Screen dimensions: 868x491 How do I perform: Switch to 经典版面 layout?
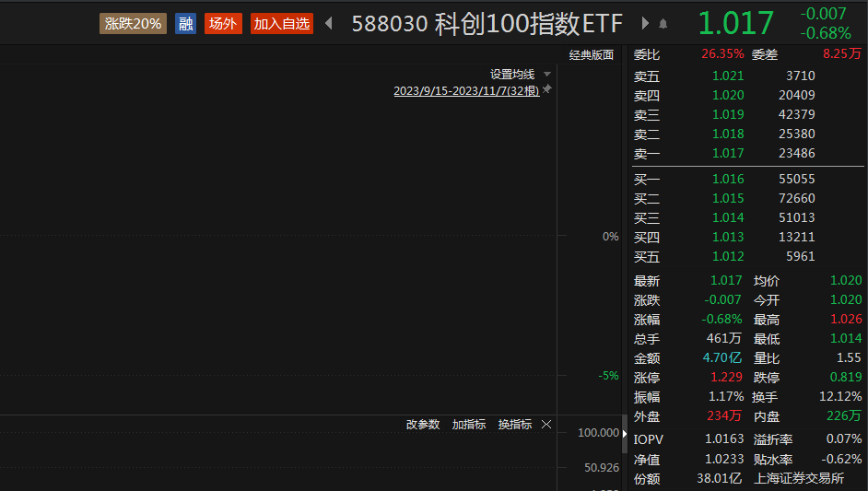pos(592,54)
